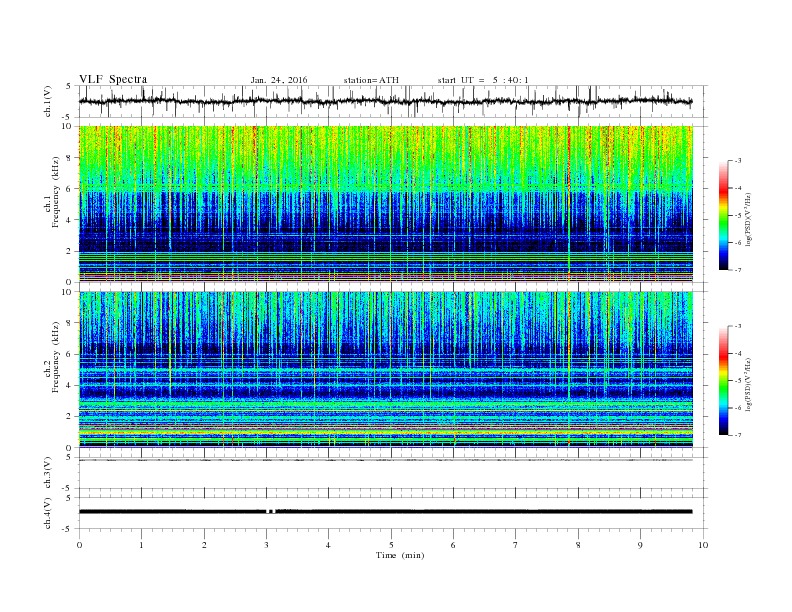Click the 'ch.3(V)' axis label
Screen dimensions: 792x612
(x=48, y=473)
